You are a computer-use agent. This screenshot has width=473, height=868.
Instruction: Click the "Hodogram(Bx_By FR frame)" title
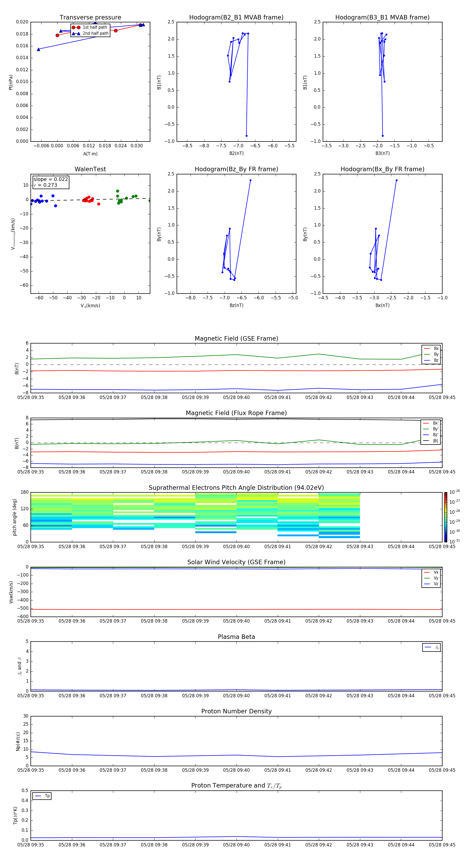[x=382, y=169]
